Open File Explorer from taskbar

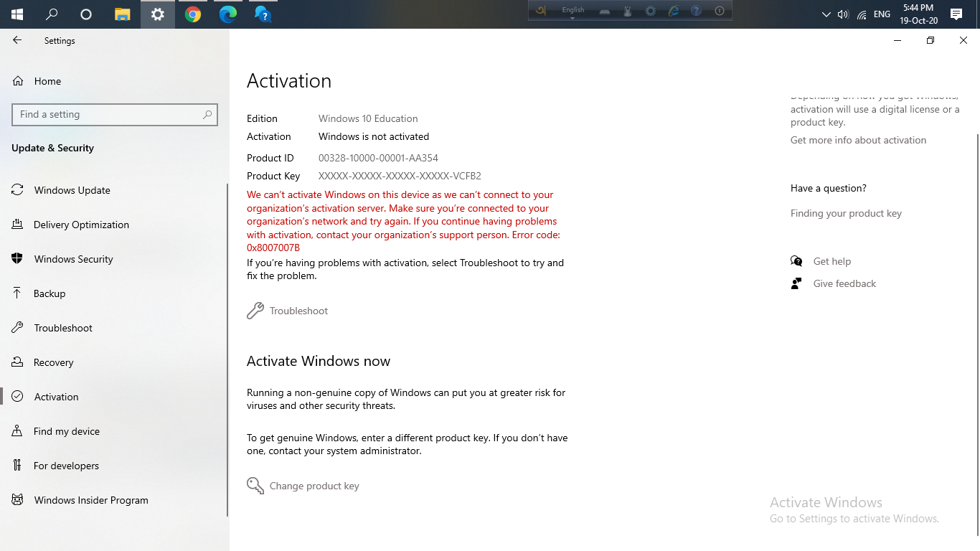pos(123,14)
